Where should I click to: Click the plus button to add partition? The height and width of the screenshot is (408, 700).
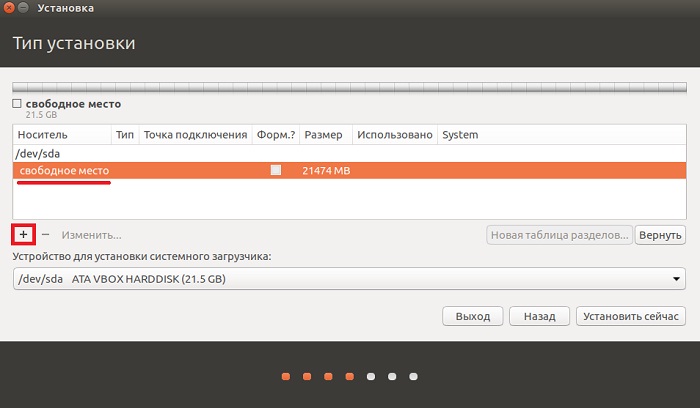(23, 234)
